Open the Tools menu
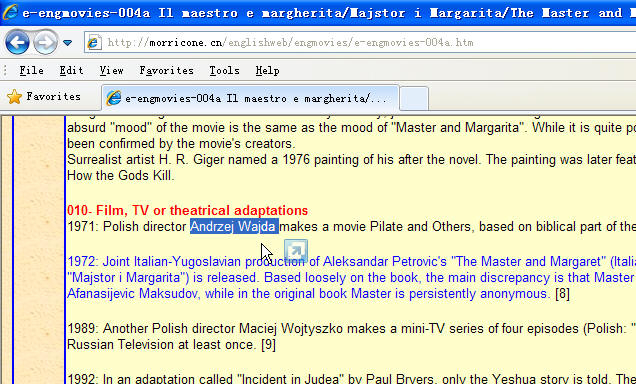Screen dimensions: 636x384 pos(224,71)
